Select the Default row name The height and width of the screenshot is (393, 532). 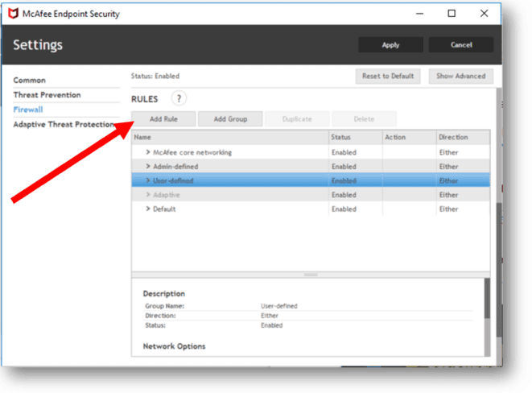(x=164, y=209)
